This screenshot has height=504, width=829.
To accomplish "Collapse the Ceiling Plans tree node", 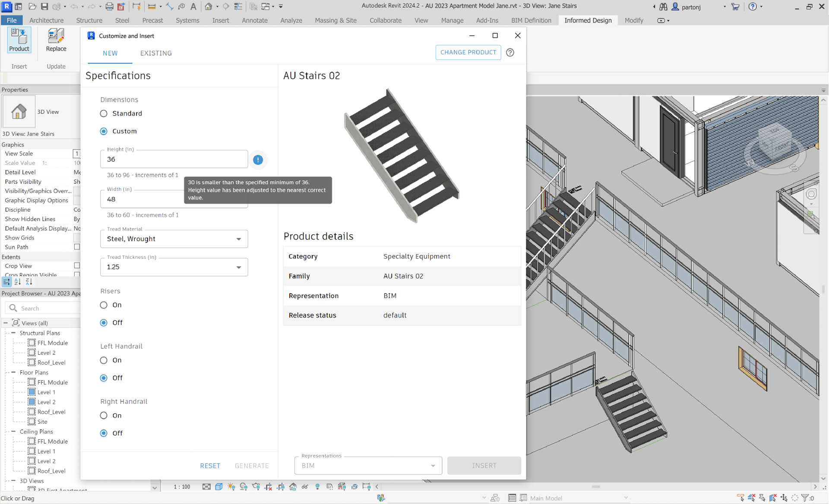I will (13, 432).
